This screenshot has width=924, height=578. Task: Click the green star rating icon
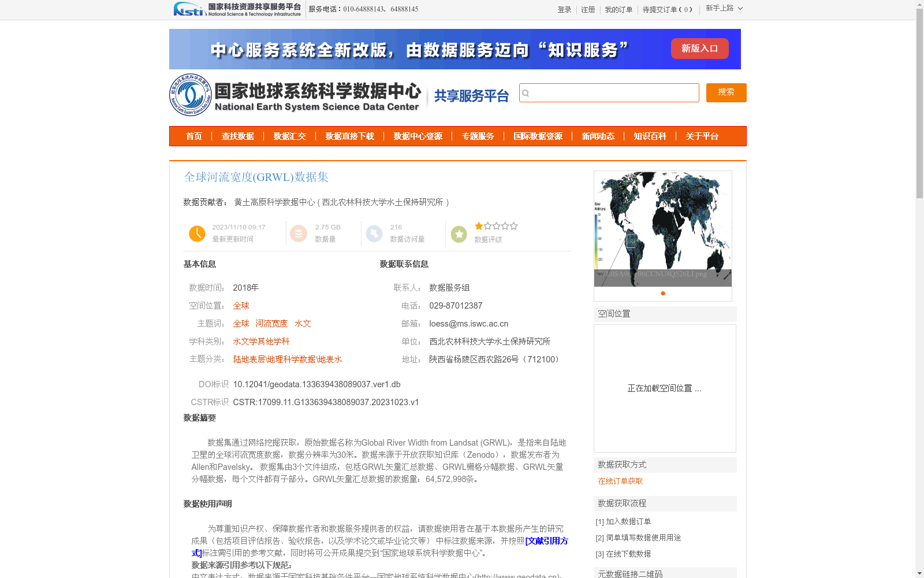coord(459,234)
